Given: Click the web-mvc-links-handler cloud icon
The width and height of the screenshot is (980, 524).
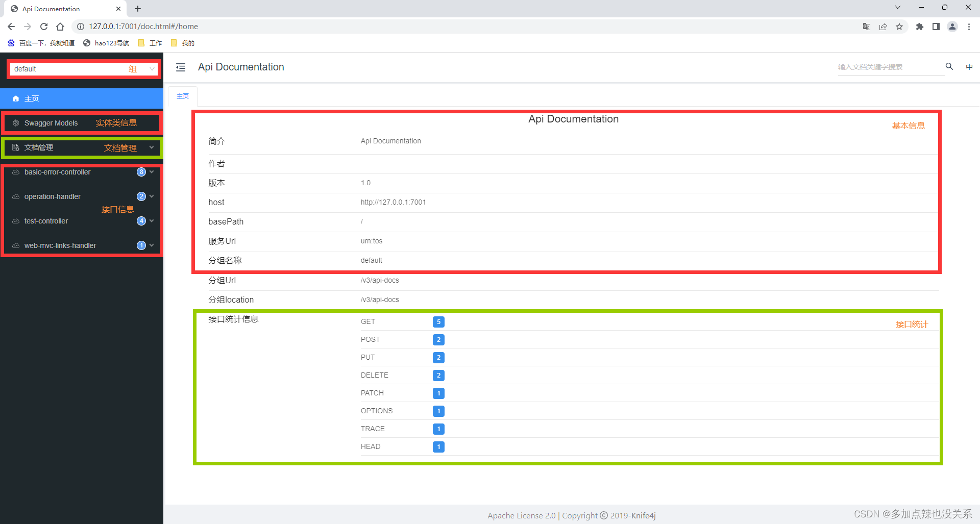Looking at the screenshot, I should tap(16, 245).
